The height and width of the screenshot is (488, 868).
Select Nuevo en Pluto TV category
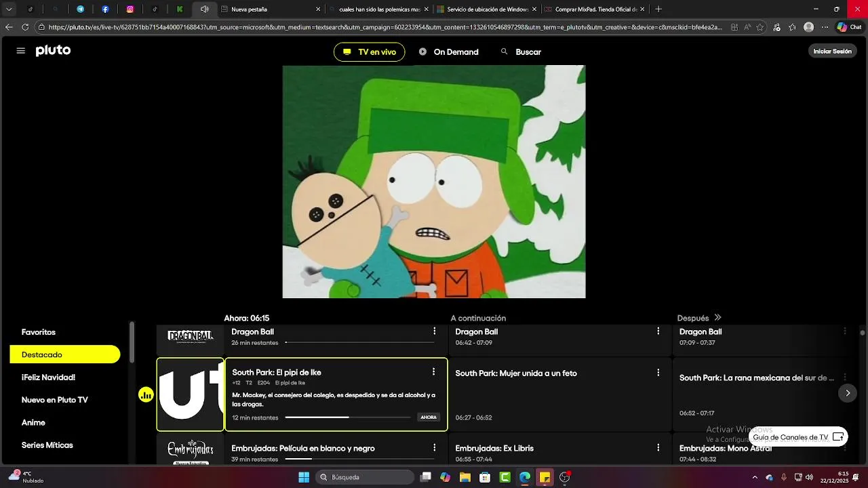coord(55,400)
